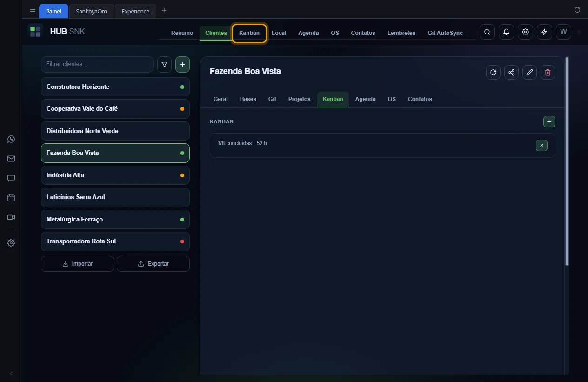This screenshot has width=588, height=382.
Task: Select client Transportadora Rota Sul
Action: click(115, 241)
